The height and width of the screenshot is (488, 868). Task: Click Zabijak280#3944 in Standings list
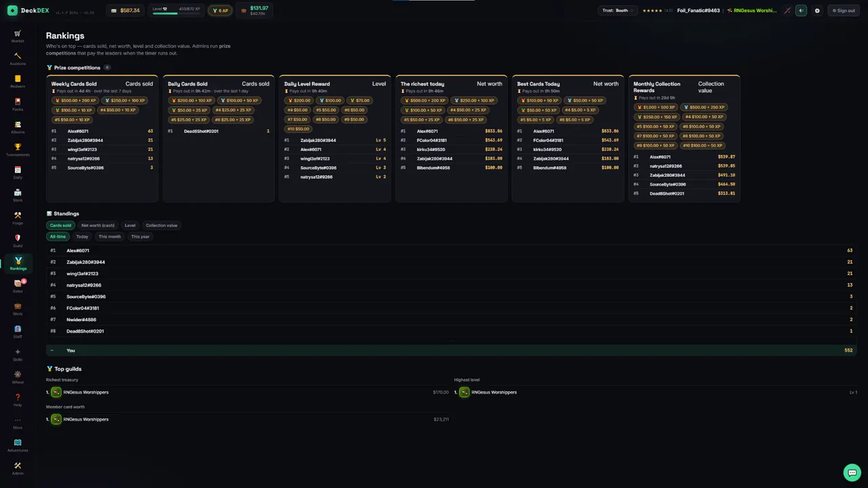[85, 262]
